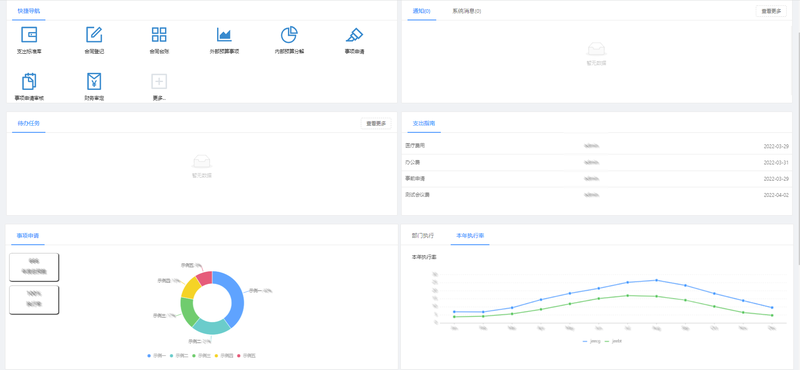Click the date 2022-03-31

click(x=776, y=162)
